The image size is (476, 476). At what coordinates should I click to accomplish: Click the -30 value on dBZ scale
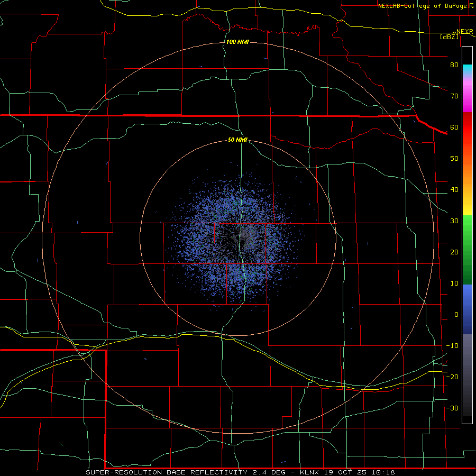tap(452, 408)
